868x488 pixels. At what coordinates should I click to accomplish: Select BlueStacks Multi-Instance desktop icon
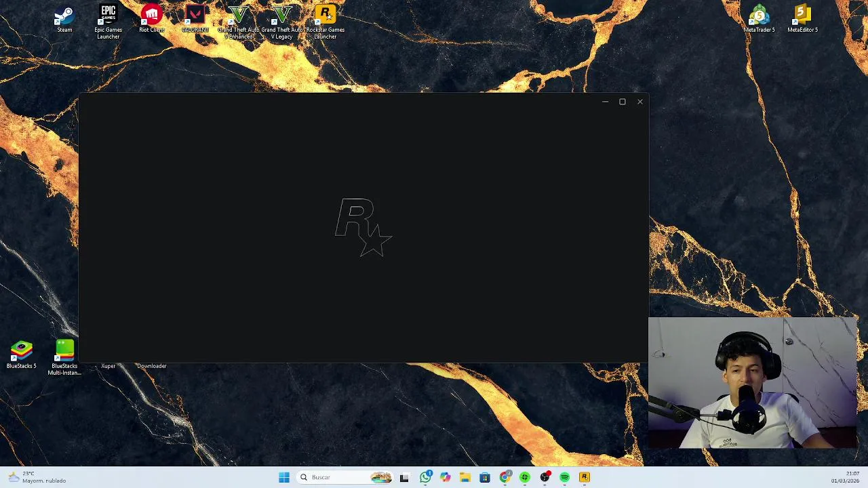point(64,358)
